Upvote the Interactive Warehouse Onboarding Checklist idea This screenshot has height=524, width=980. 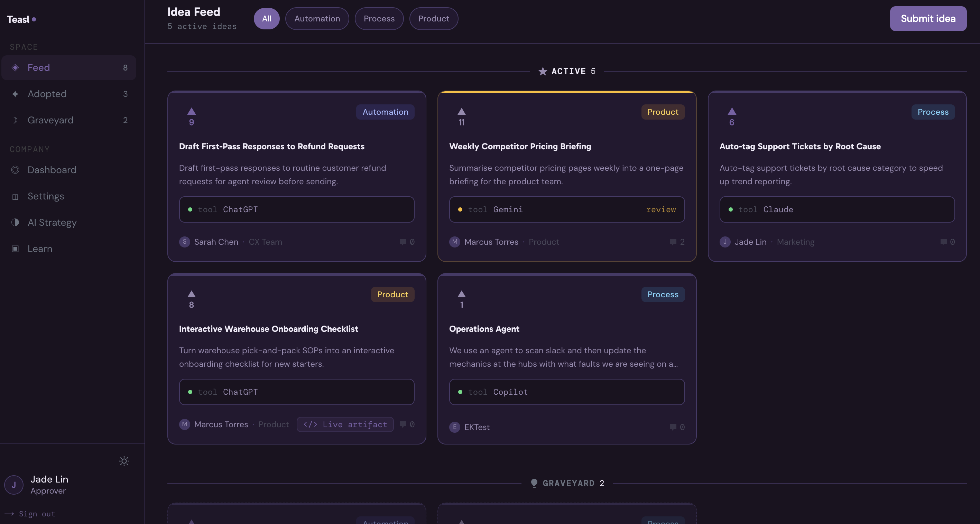(191, 299)
